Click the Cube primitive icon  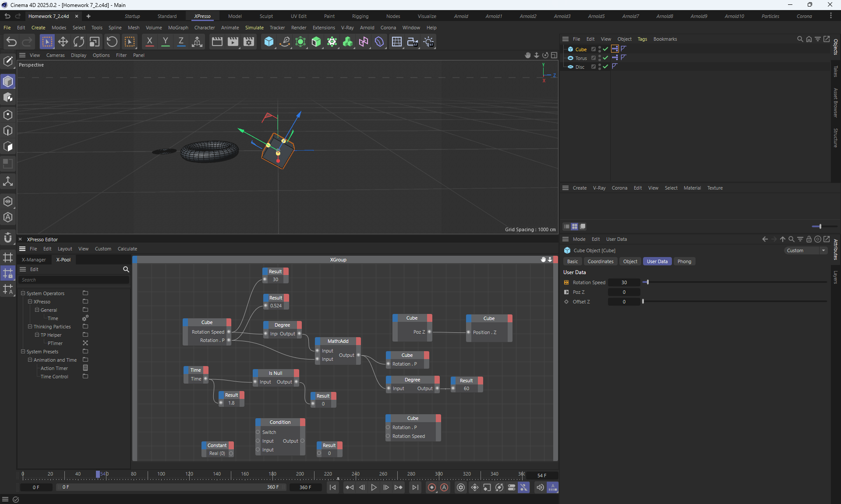[x=269, y=42]
